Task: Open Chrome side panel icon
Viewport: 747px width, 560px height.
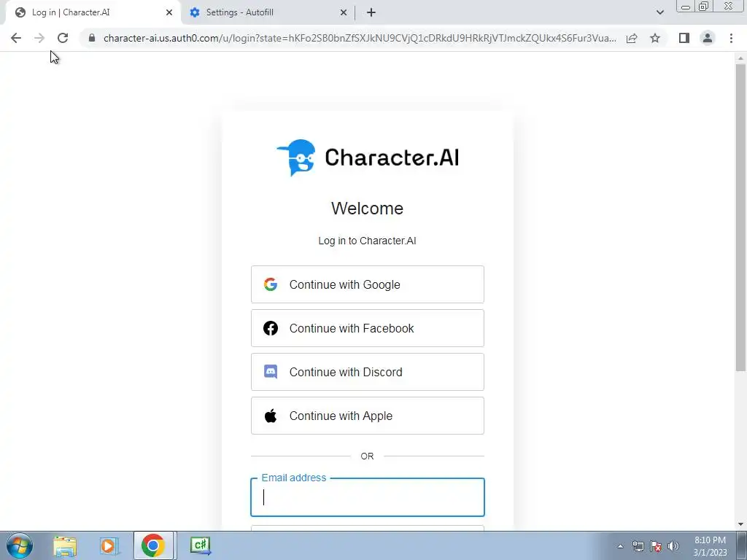Action: pyautogui.click(x=684, y=38)
